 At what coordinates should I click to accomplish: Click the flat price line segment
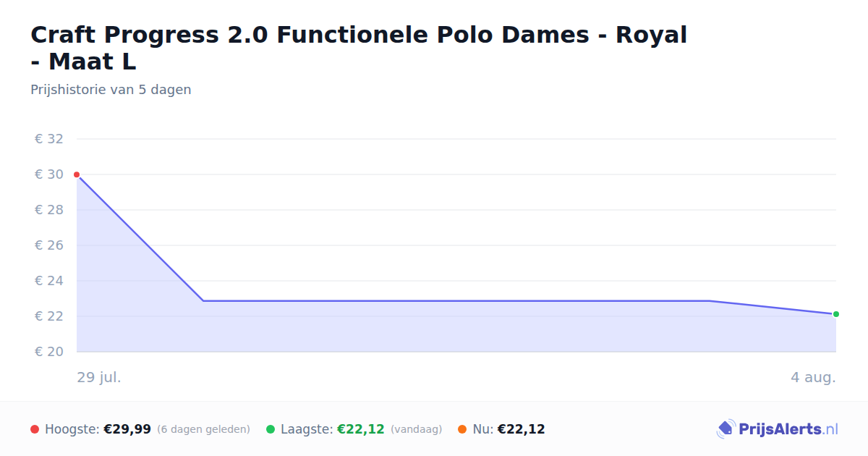tap(456, 300)
